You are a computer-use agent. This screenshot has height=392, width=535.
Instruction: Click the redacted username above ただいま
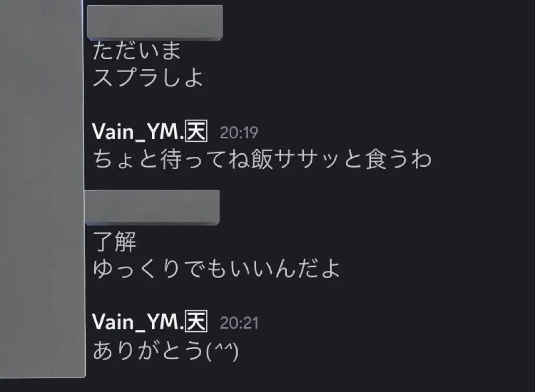(155, 22)
